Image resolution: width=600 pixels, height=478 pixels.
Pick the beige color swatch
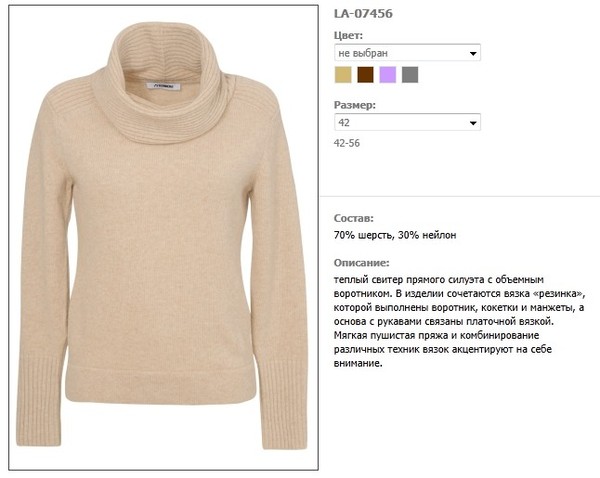[343, 75]
